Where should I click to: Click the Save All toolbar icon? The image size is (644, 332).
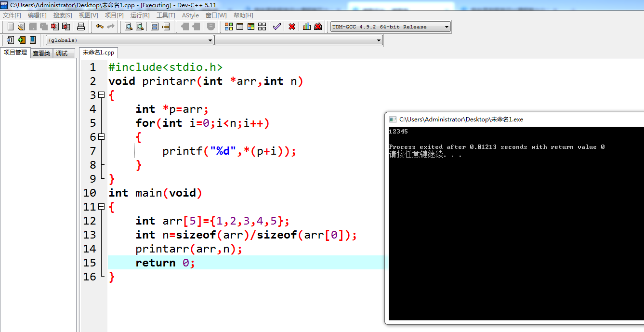(44, 27)
